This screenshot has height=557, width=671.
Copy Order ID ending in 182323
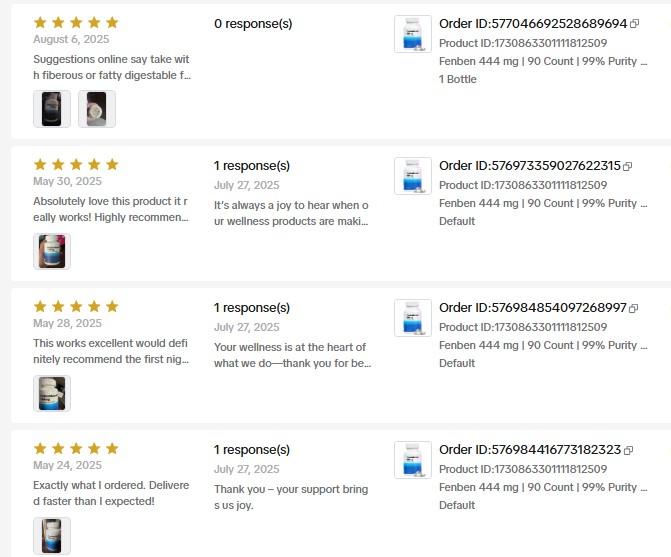point(628,450)
